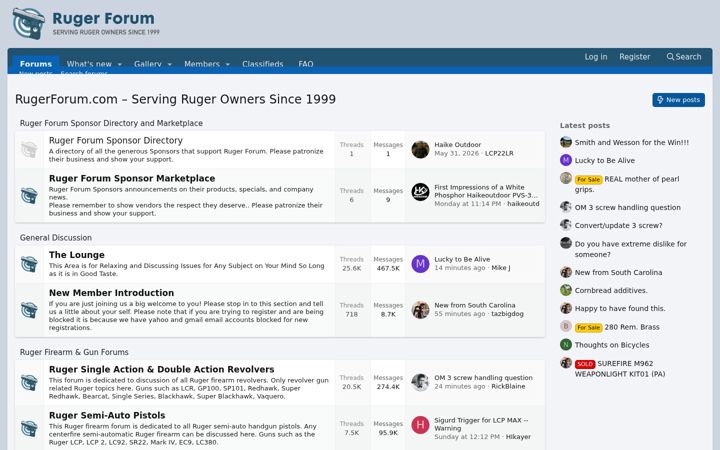The image size is (720, 450).
Task: Open Ruger Single Action & Double Action Revolvers
Action: pyautogui.click(x=162, y=369)
